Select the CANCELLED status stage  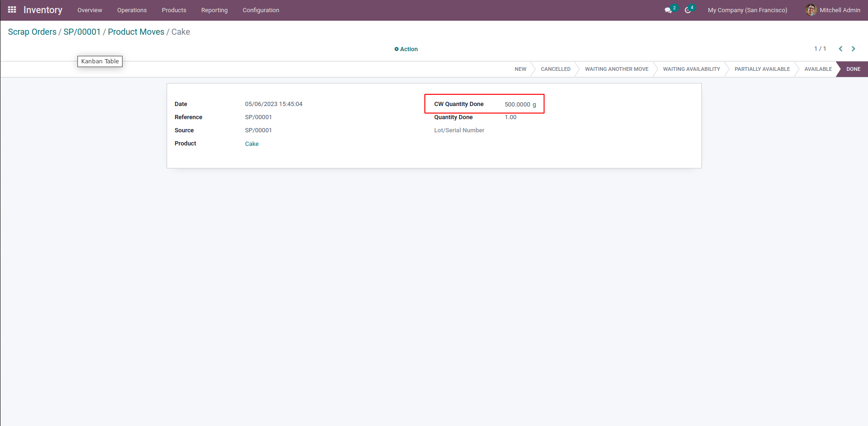[x=555, y=69]
